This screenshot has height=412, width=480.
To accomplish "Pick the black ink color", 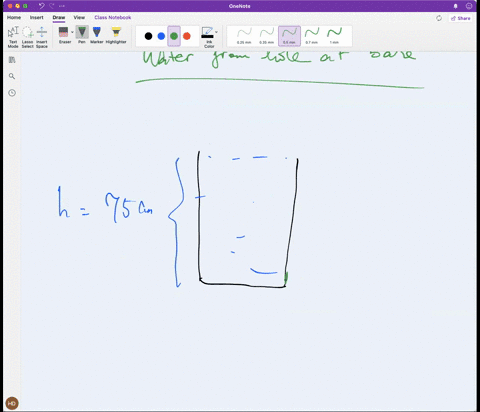I will 149,36.
